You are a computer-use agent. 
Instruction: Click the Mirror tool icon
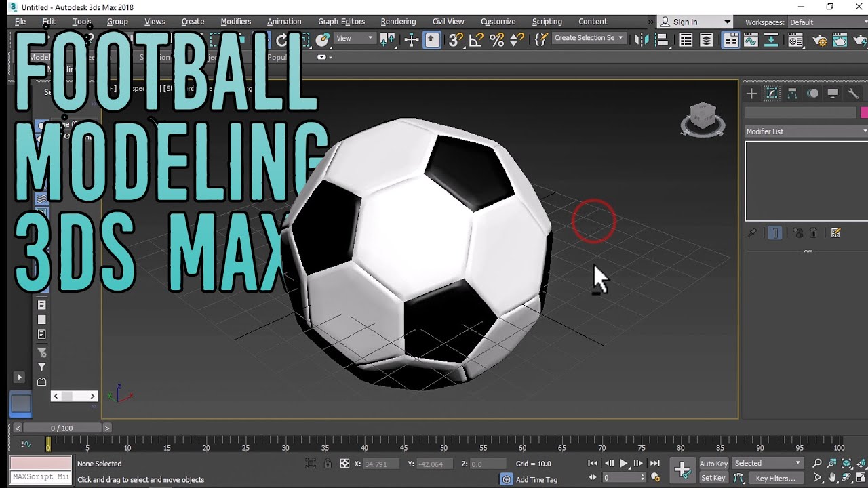[641, 40]
